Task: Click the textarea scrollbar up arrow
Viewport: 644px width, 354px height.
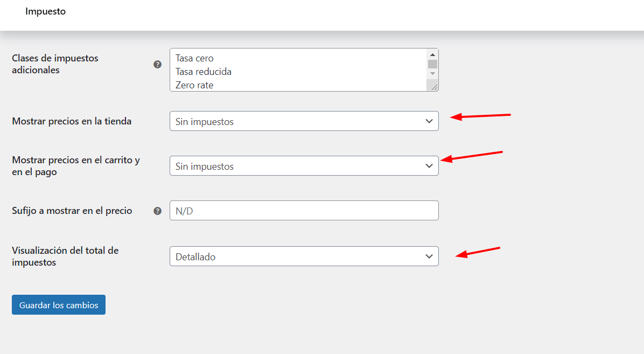Action: pyautogui.click(x=432, y=54)
